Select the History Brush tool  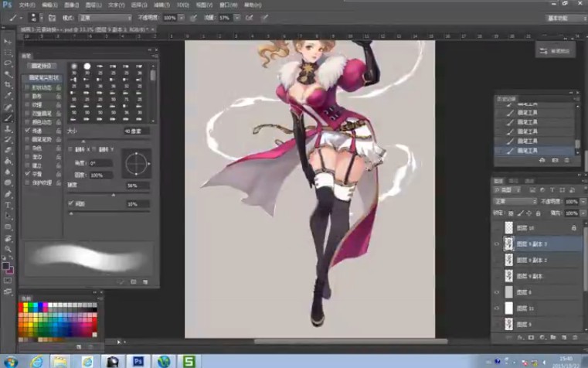8,140
